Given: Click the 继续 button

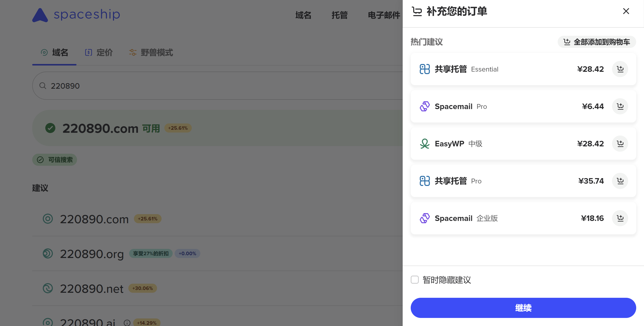Looking at the screenshot, I should click(x=523, y=308).
